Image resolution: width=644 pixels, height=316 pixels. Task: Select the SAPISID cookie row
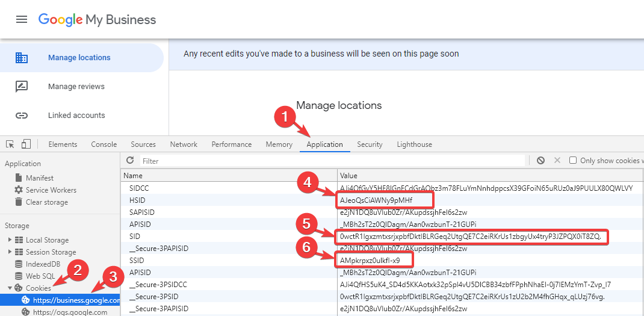point(382,212)
